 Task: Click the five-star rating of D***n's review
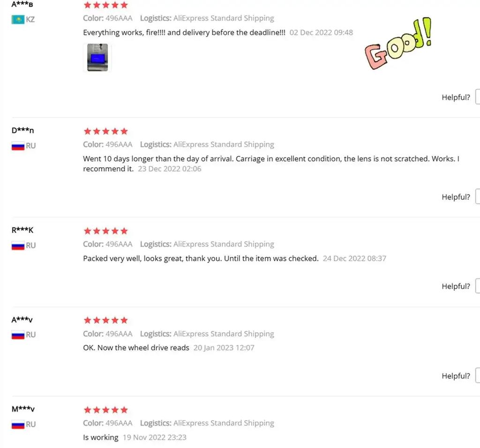tap(105, 131)
